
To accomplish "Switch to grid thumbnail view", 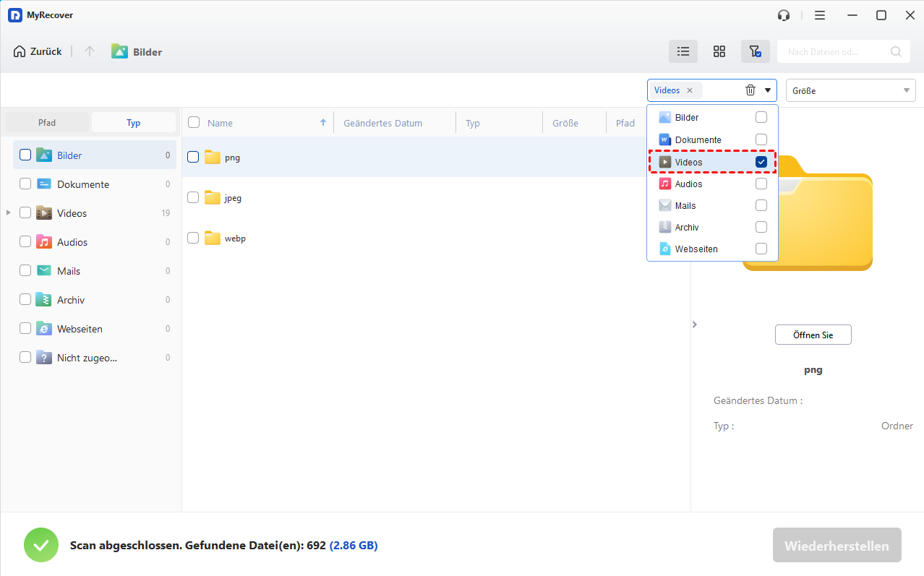I will point(719,51).
